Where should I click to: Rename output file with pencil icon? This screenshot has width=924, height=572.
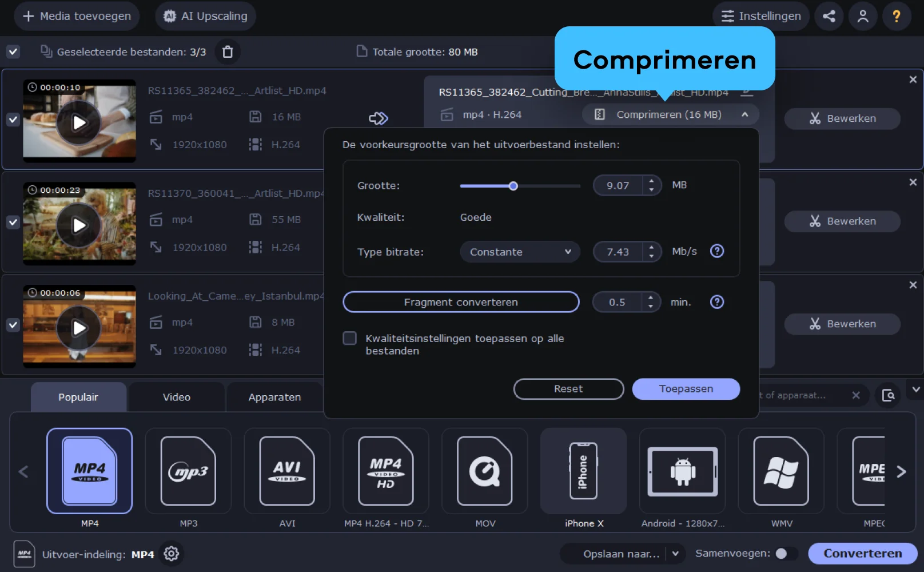pos(747,92)
